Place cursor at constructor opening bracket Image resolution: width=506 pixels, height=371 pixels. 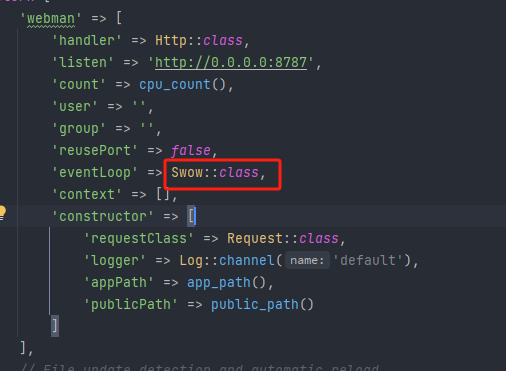point(191,216)
